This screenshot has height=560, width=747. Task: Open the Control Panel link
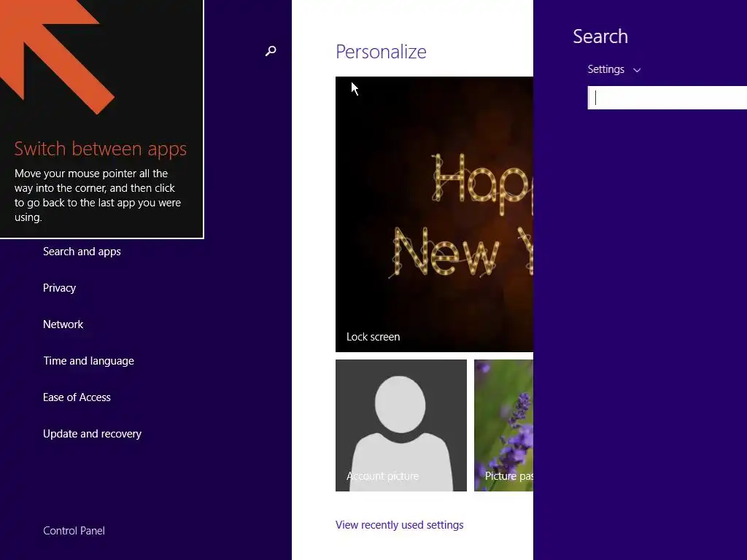coord(74,531)
